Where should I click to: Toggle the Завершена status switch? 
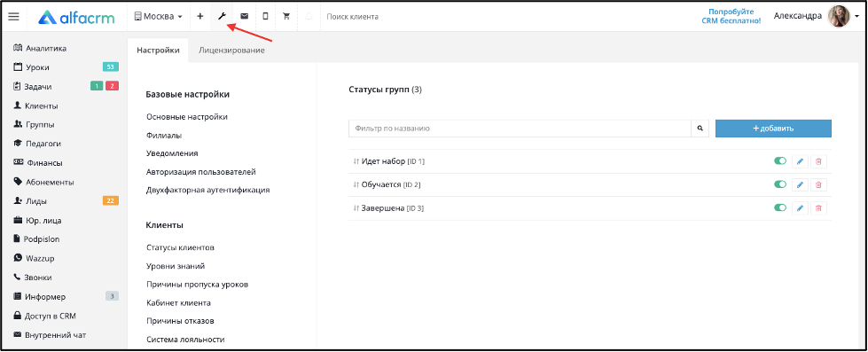click(x=780, y=207)
